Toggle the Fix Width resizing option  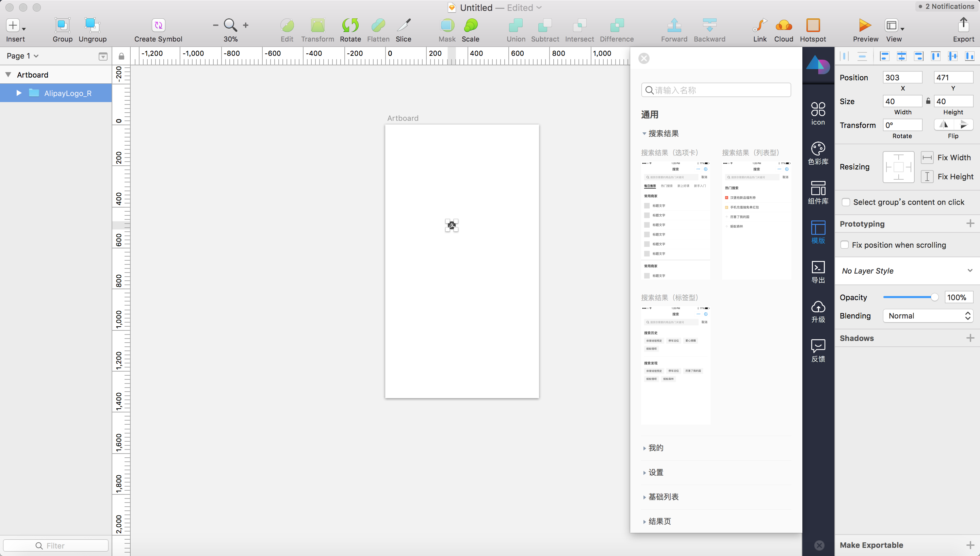[927, 157]
